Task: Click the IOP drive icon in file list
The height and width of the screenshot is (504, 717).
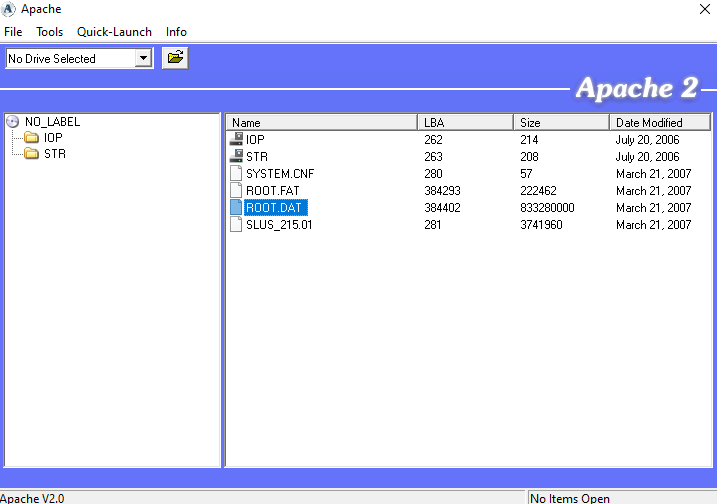Action: (x=236, y=140)
